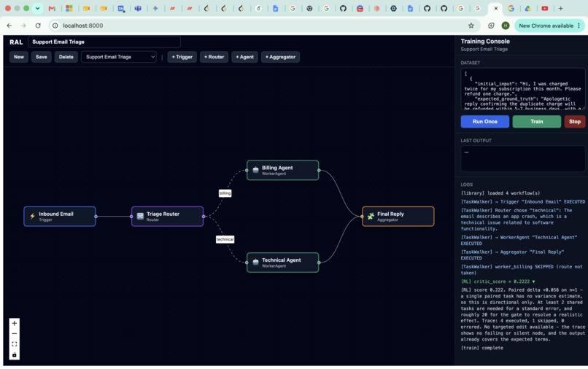
Task: Click '[library] loaded 4 workflow(s)' log entry
Action: point(500,193)
